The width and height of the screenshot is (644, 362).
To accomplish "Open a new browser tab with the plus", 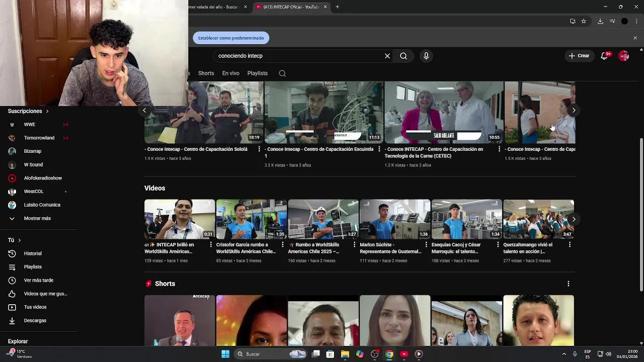I will 337,7.
